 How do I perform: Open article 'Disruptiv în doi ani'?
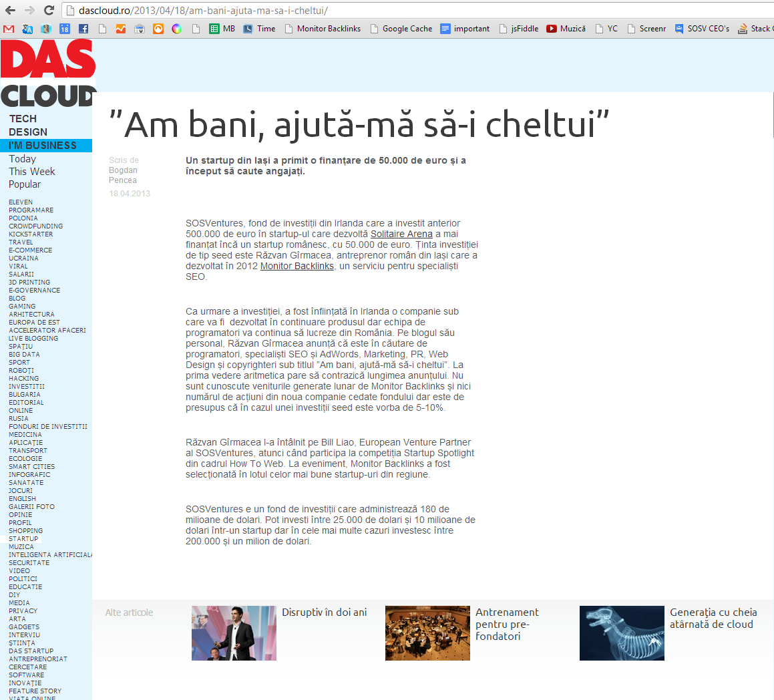pyautogui.click(x=325, y=612)
